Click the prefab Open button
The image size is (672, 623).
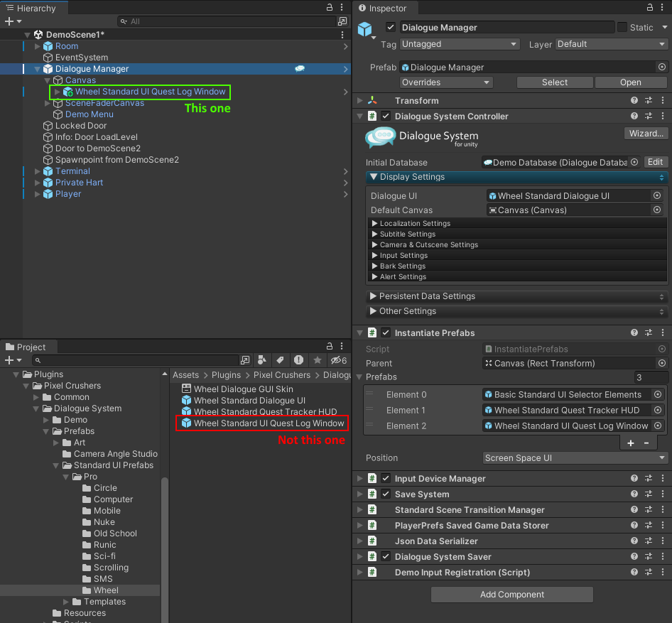tap(630, 82)
